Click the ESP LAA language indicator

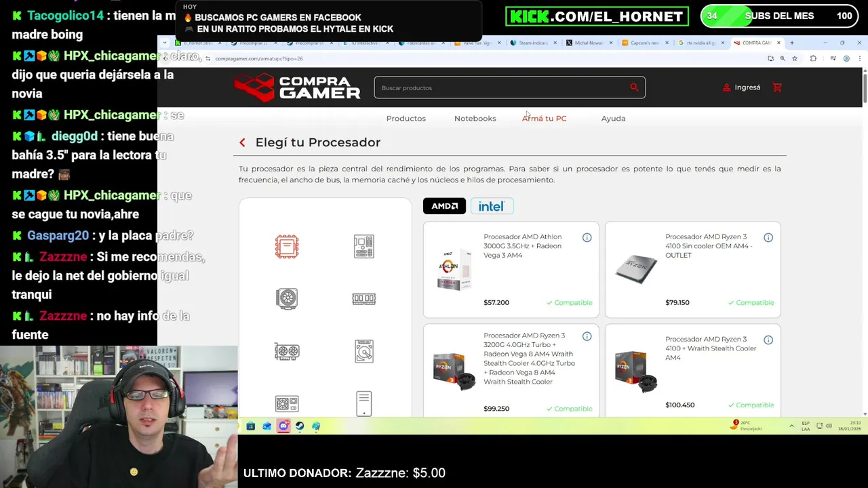tap(806, 426)
